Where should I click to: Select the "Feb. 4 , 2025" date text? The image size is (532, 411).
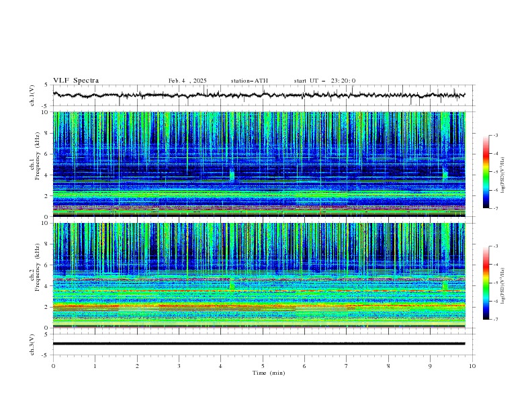click(x=187, y=81)
